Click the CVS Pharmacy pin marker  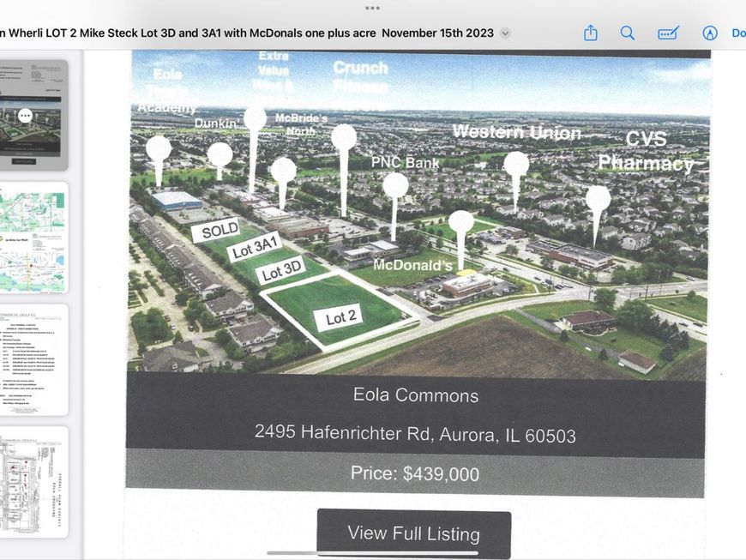point(598,201)
